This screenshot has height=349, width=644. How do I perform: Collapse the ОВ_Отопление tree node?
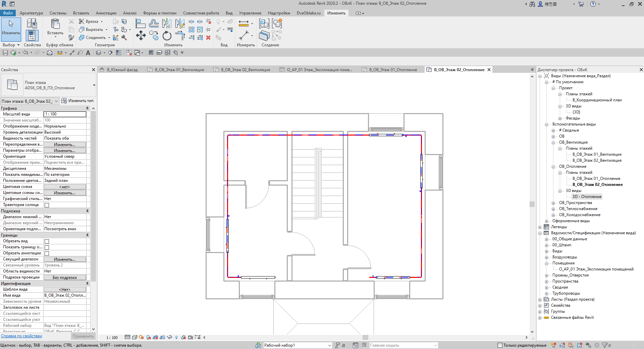(x=553, y=167)
